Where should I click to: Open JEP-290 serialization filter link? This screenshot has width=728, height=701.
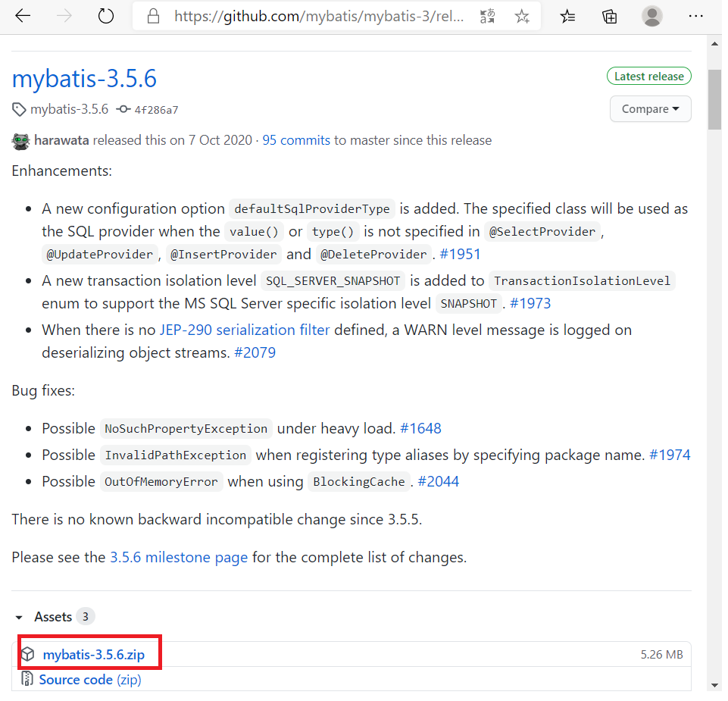pos(245,330)
